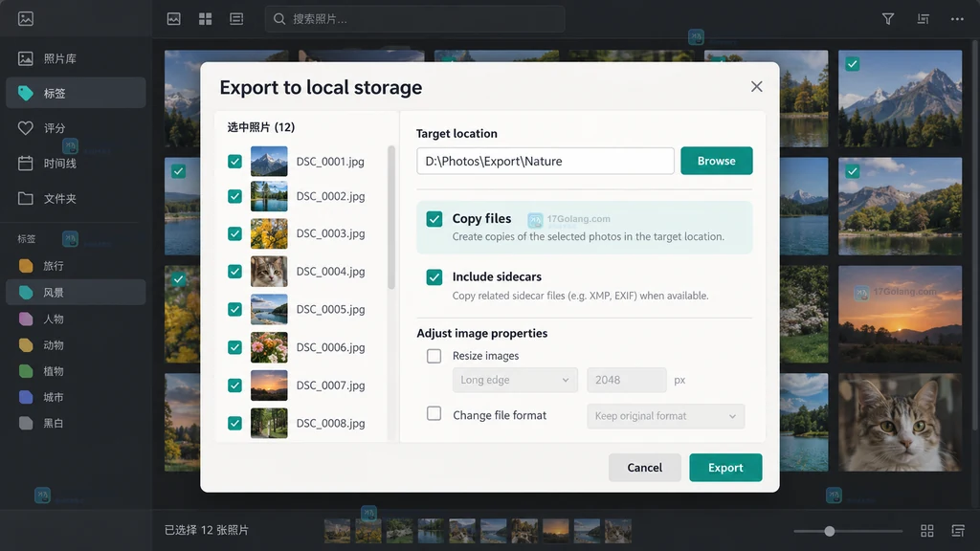Click the 动物 yellow tag icon
980x551 pixels.
click(x=26, y=344)
